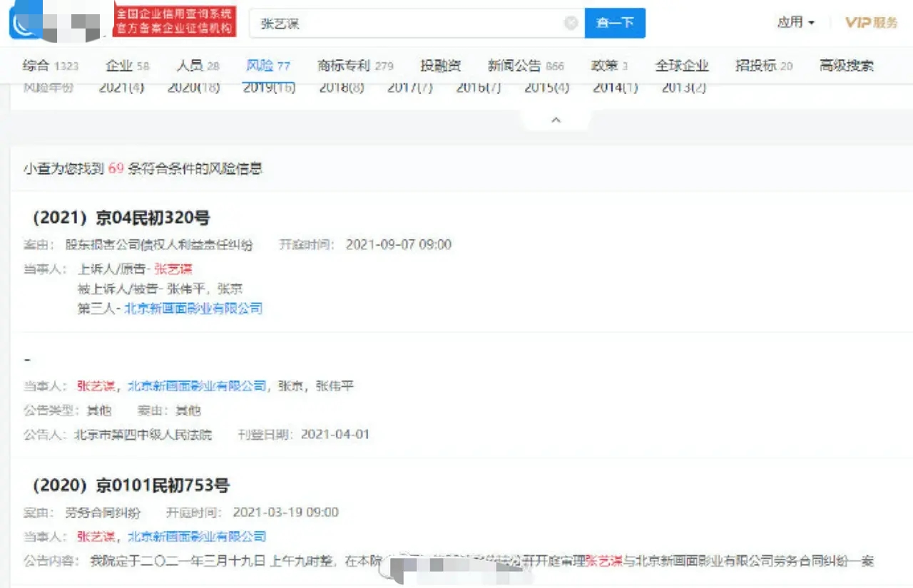The height and width of the screenshot is (588, 913).
Task: Select the publication date 2021-04-01
Action: pyautogui.click(x=335, y=434)
